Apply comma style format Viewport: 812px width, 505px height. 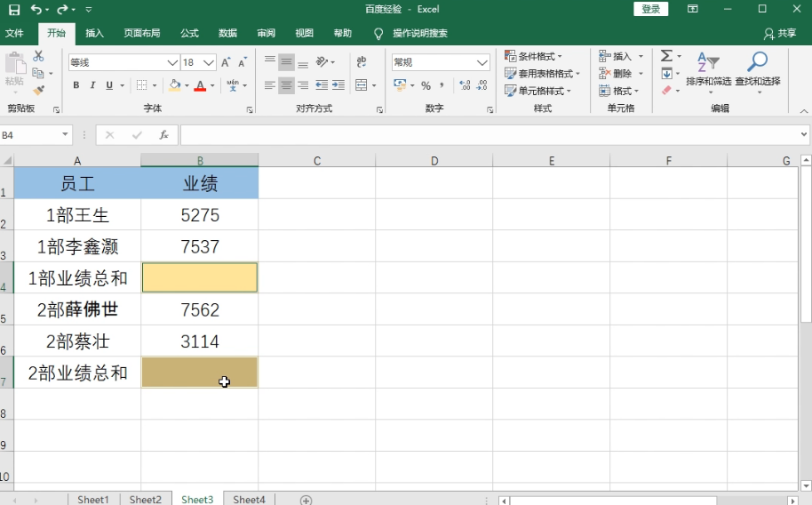coord(442,85)
